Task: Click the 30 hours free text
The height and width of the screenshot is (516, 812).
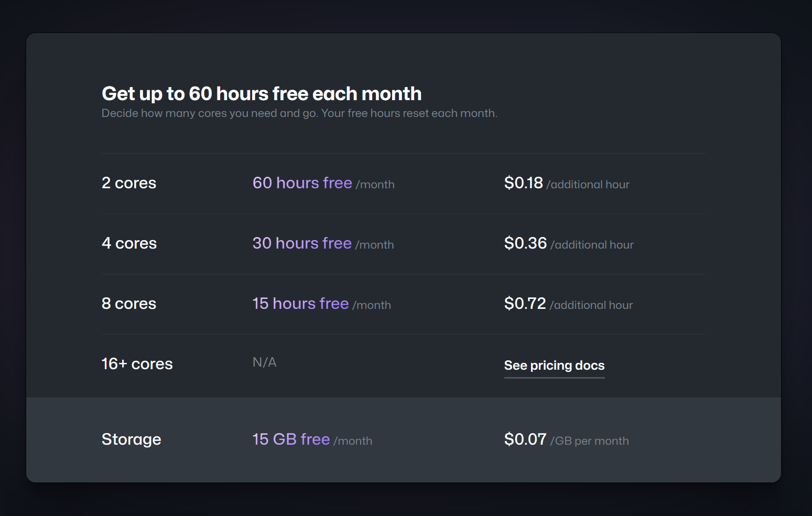Action: pos(301,243)
